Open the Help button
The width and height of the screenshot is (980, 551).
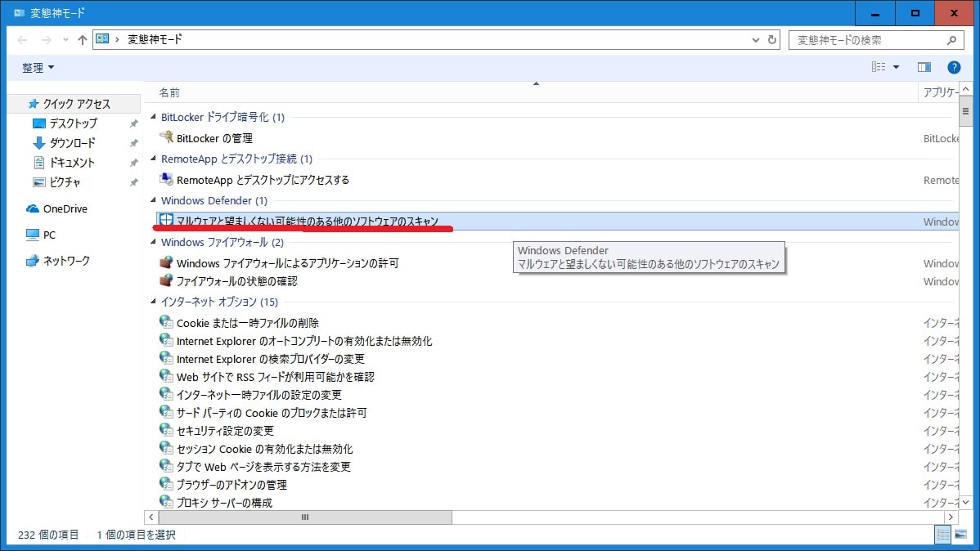point(954,68)
